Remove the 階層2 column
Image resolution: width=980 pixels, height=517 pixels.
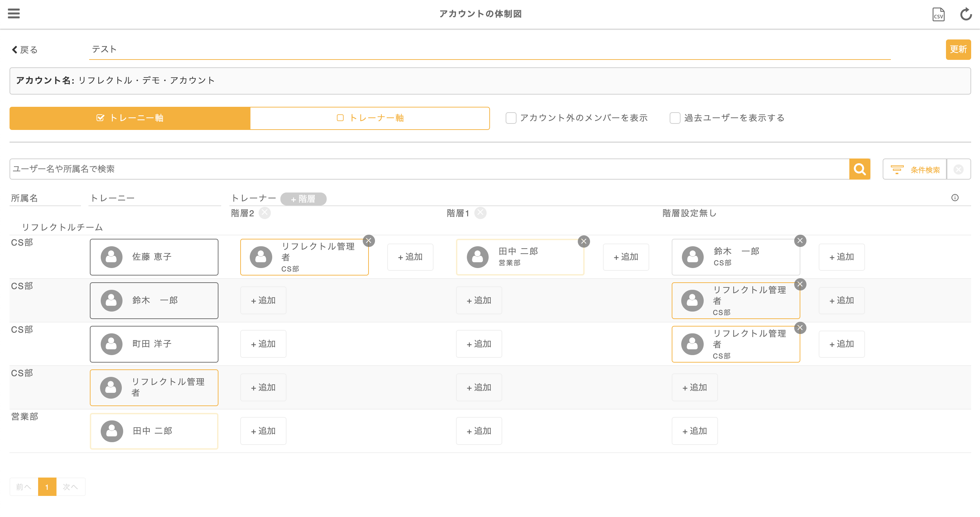[x=265, y=213]
